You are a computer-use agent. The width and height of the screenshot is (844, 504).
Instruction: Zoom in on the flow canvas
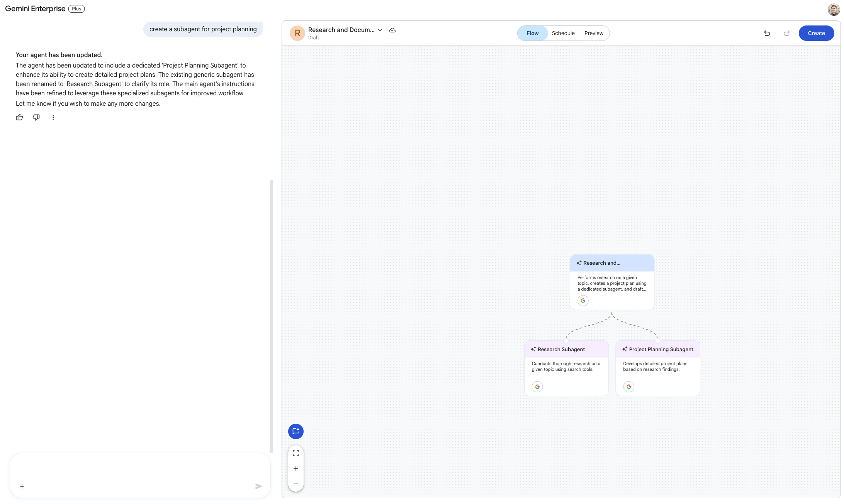(296, 468)
